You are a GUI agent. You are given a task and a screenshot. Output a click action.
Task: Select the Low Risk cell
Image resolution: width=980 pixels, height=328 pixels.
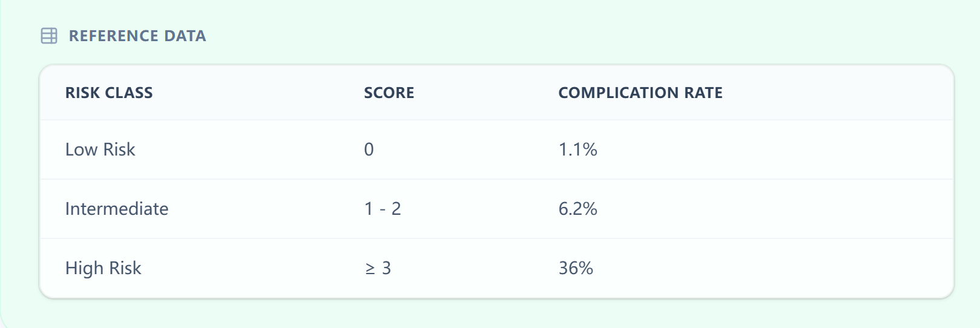(x=100, y=149)
